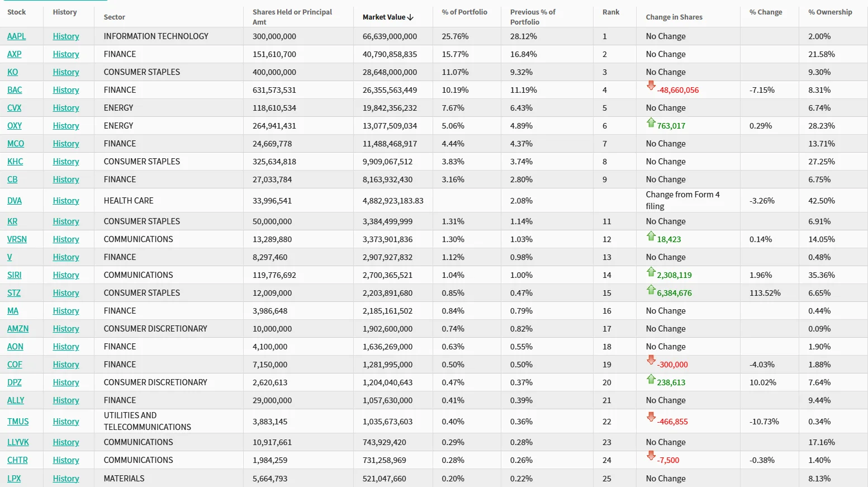
Task: Click the red down arrow in TMUS row
Action: point(651,417)
